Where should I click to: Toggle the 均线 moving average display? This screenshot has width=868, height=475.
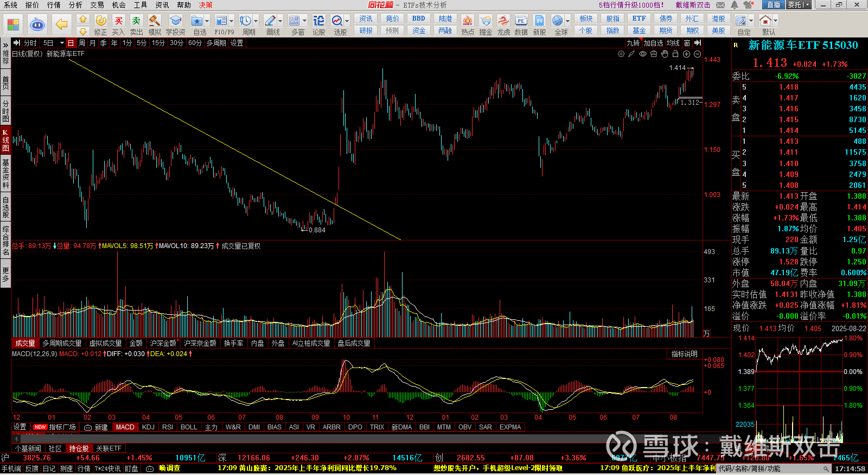673,43
